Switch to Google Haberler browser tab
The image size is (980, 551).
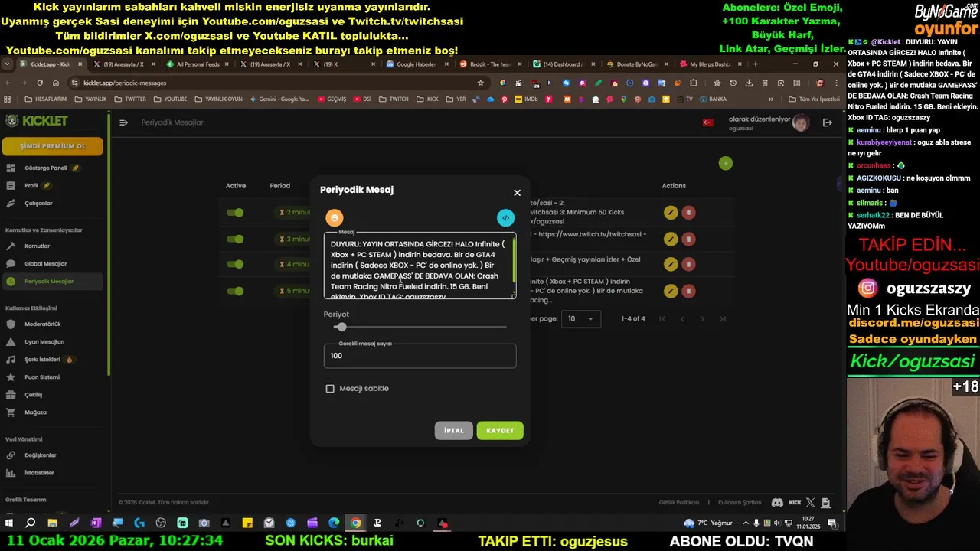point(414,64)
